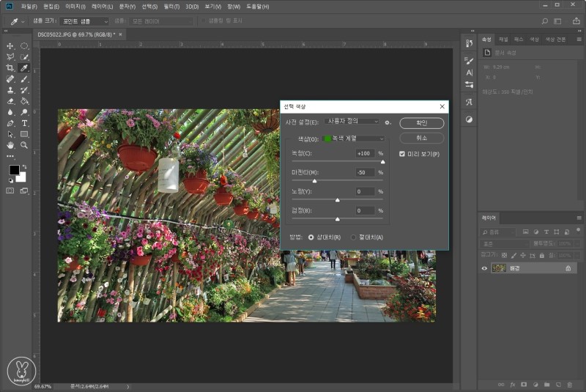Click the 마젠타 magenta slider handle

(315, 180)
